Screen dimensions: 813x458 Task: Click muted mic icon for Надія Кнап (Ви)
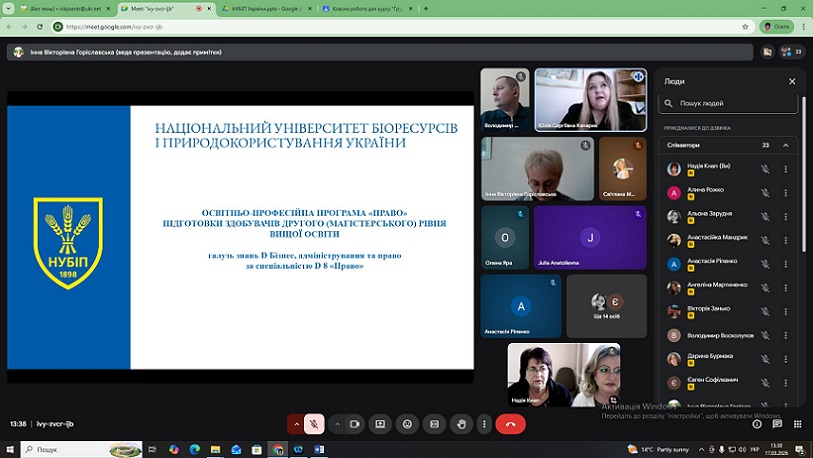point(765,169)
